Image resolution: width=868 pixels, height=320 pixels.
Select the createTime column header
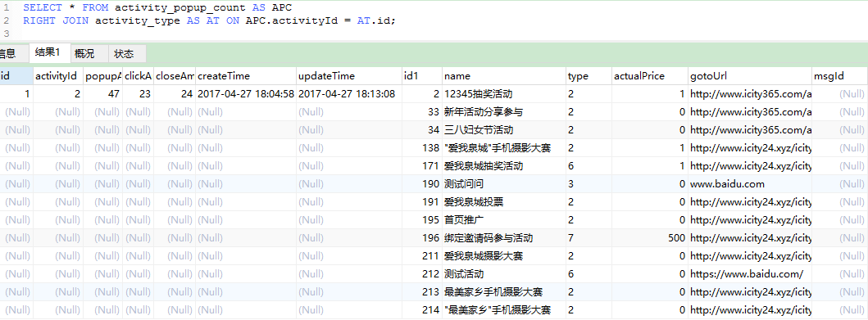click(245, 76)
